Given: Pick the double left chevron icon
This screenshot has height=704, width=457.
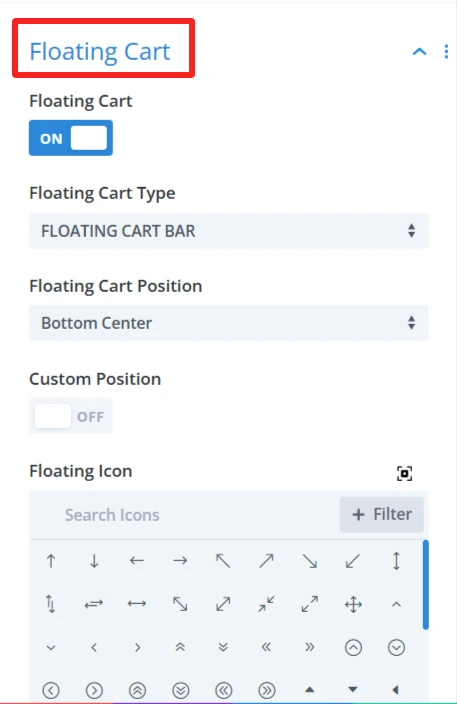Looking at the screenshot, I should point(266,647).
